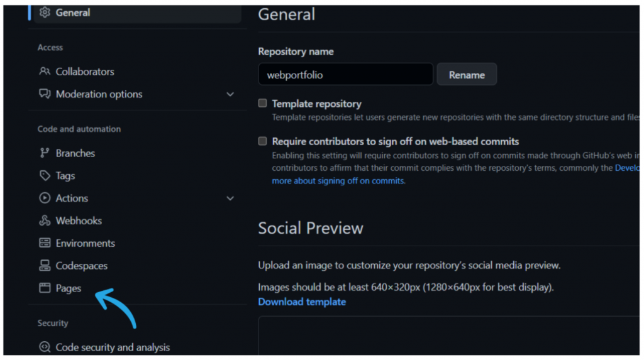The image size is (644, 360).
Task: Click the Repository name label
Action: (x=296, y=52)
